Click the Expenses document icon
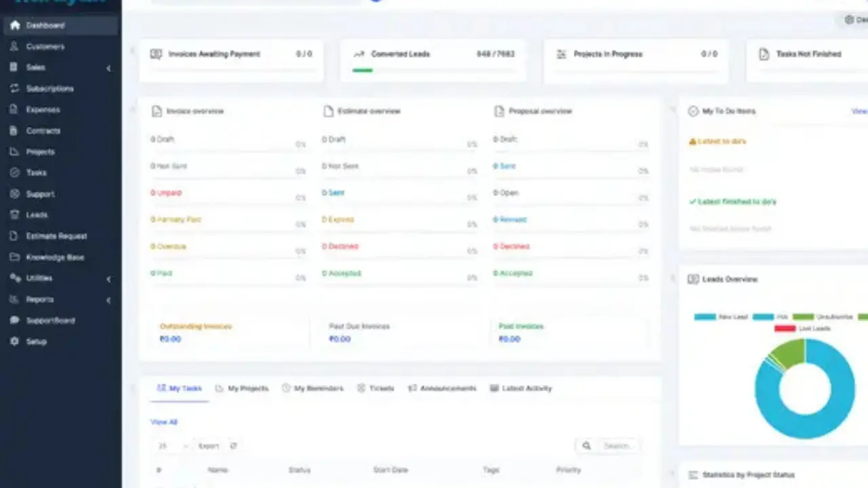868x488 pixels. point(14,110)
